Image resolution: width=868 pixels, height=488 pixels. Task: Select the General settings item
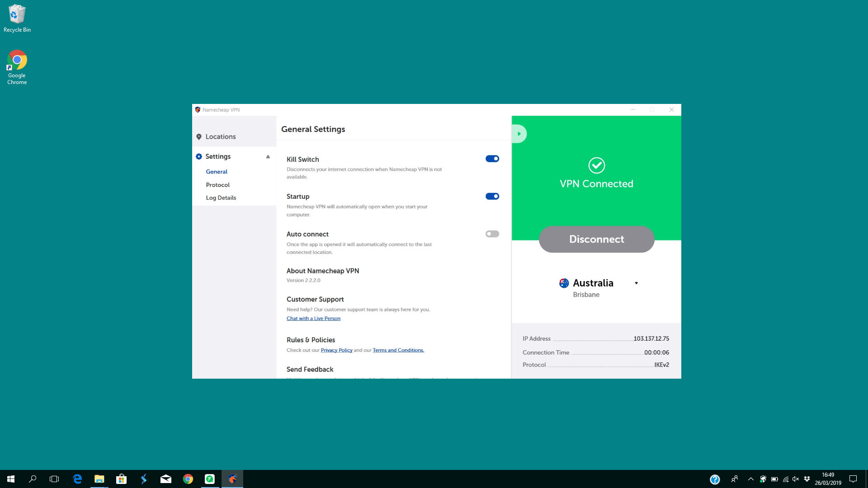pyautogui.click(x=217, y=172)
